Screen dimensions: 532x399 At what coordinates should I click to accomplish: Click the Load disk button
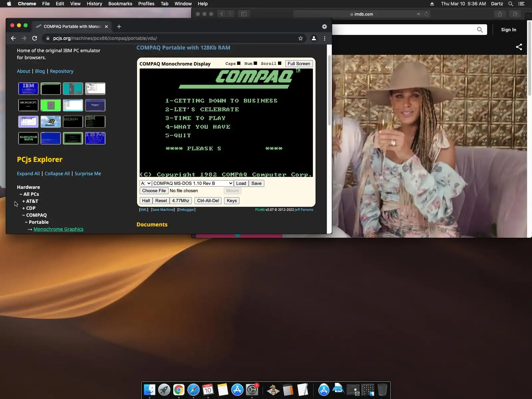click(241, 183)
